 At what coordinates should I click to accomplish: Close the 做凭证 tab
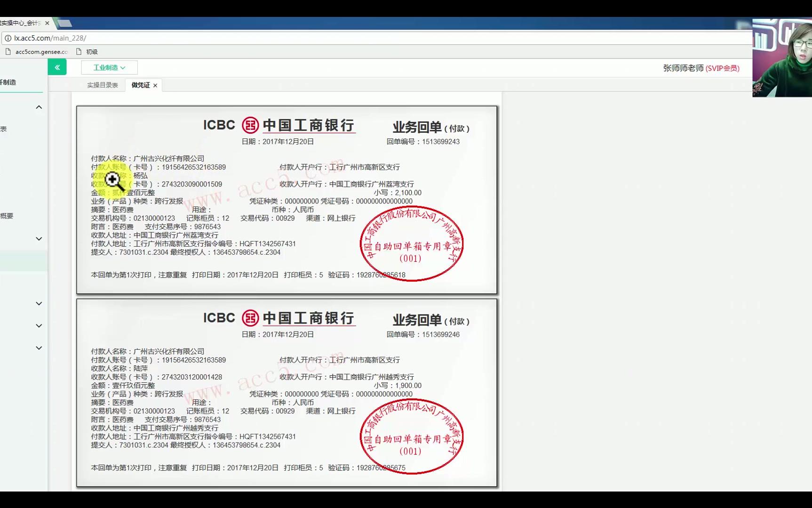click(155, 85)
